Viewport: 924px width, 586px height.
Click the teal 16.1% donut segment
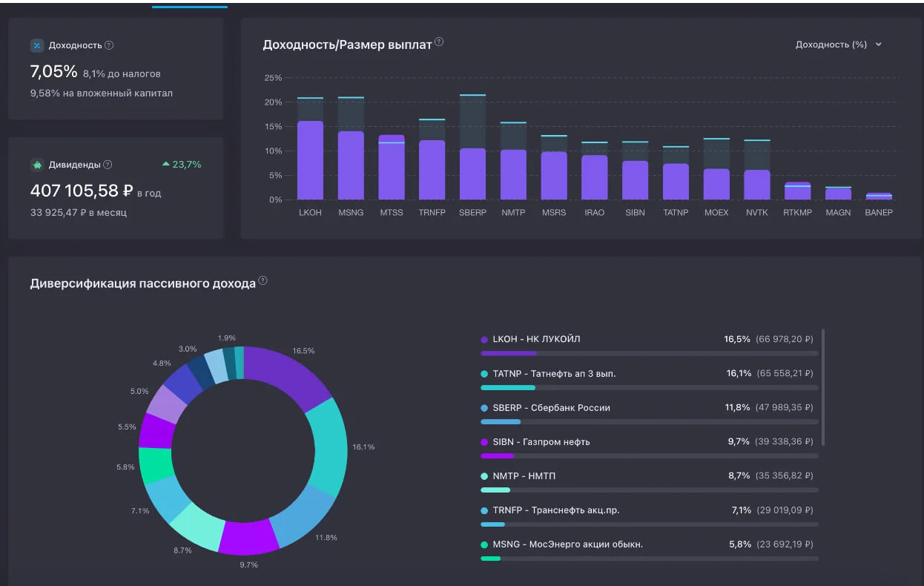(329, 447)
